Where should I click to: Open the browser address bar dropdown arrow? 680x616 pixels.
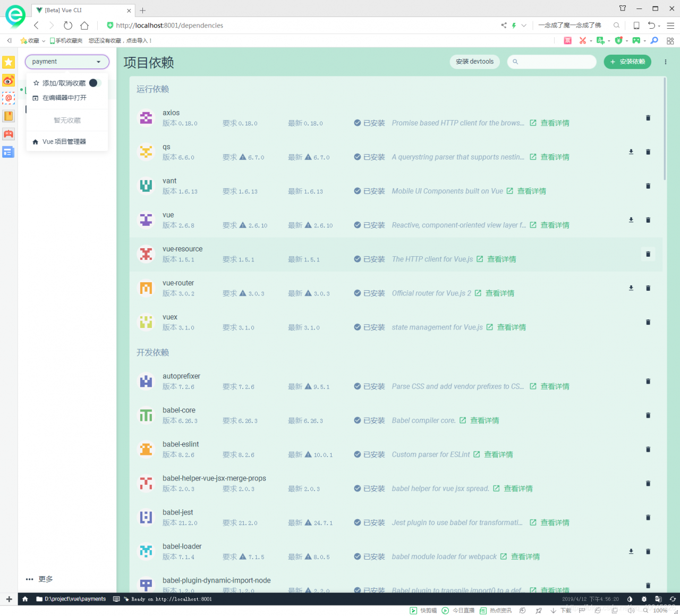[524, 26]
